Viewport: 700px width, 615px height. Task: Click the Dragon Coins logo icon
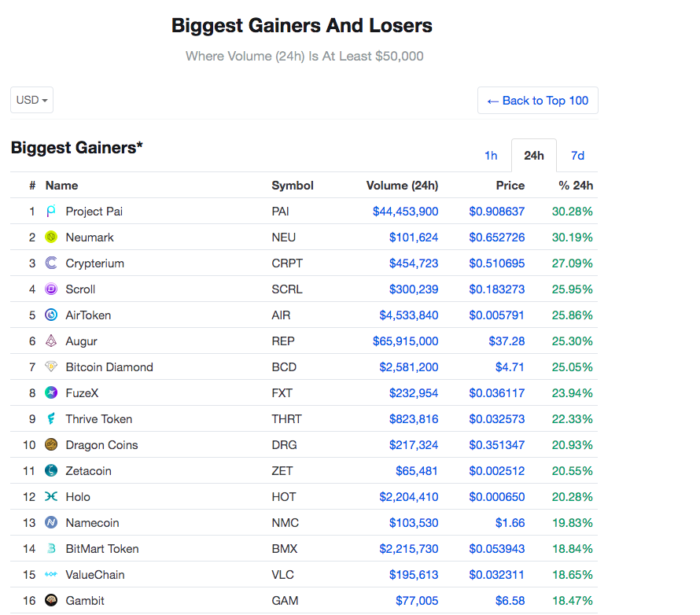[x=51, y=444]
